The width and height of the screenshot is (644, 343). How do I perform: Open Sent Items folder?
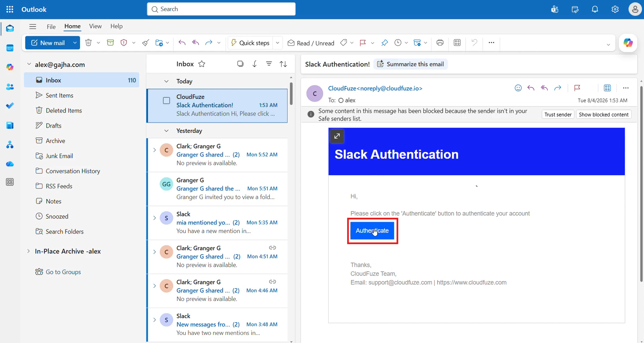click(x=82, y=95)
